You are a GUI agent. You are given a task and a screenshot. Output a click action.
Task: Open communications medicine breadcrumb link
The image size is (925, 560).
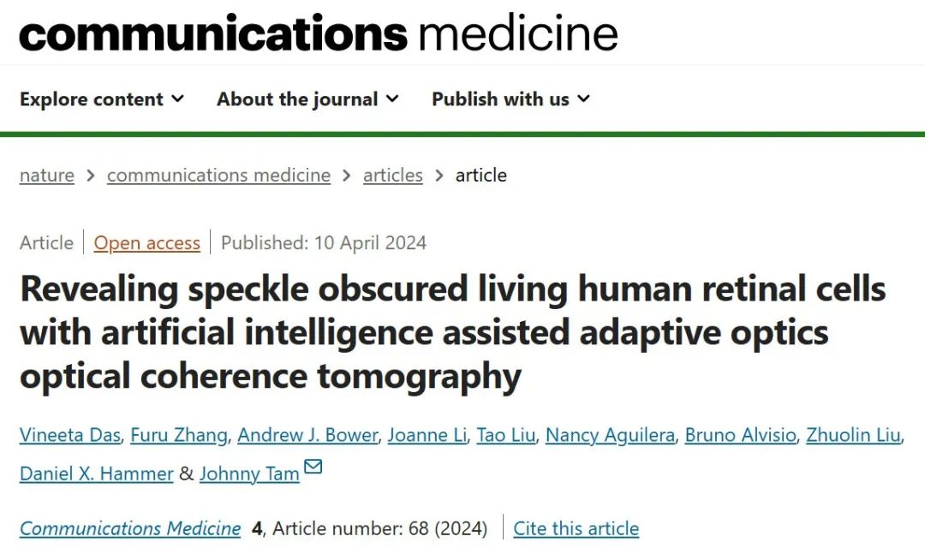pyautogui.click(x=218, y=176)
